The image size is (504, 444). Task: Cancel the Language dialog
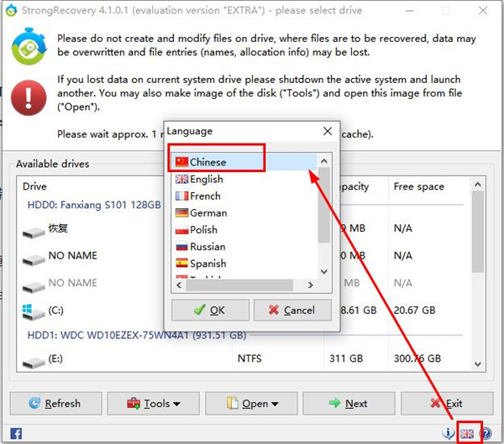click(292, 310)
